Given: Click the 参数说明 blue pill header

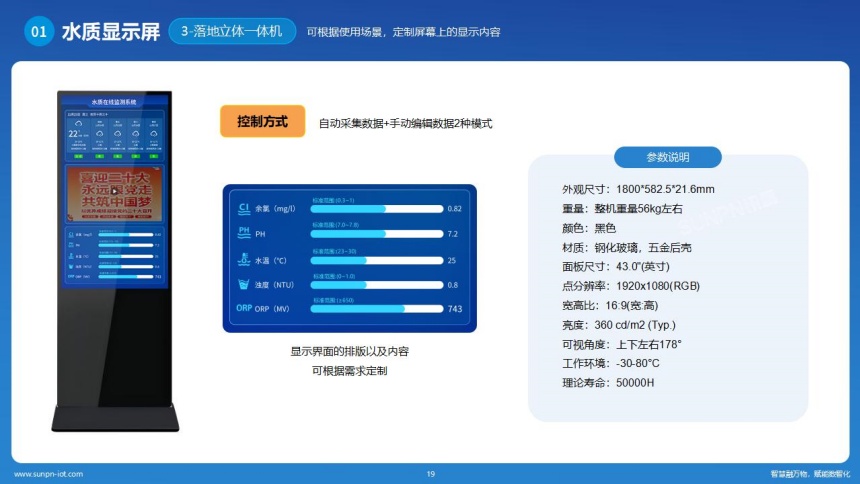Looking at the screenshot, I should pyautogui.click(x=667, y=157).
